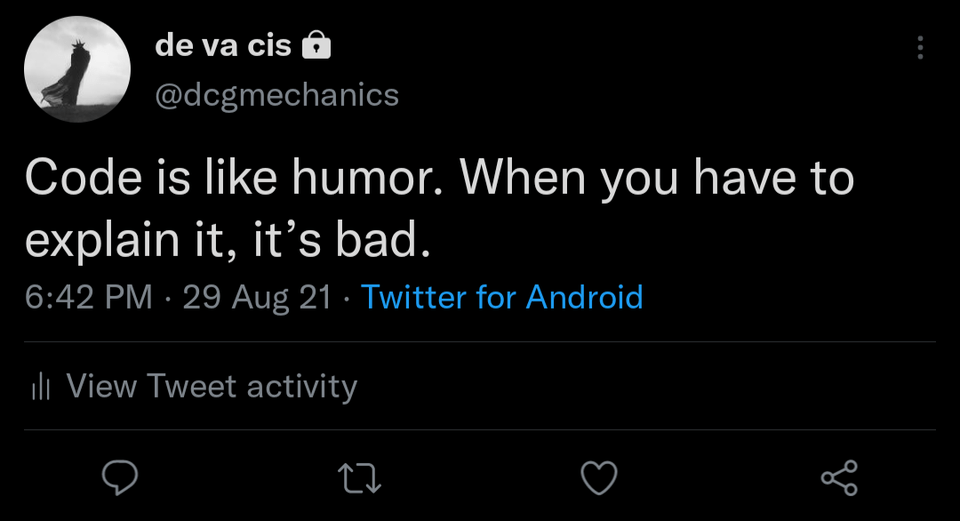Open the profile avatar picture

coord(78,69)
